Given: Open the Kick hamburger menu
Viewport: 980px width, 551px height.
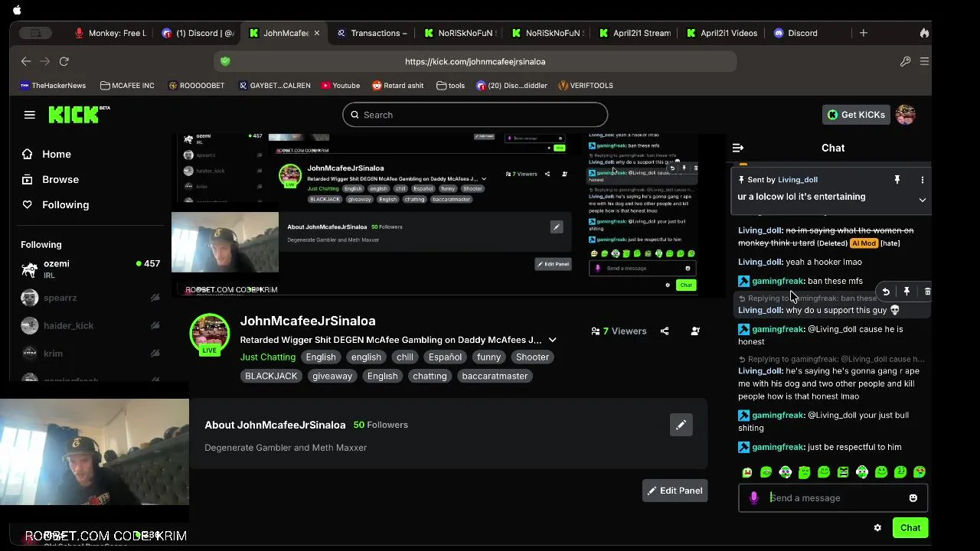Looking at the screenshot, I should point(30,115).
